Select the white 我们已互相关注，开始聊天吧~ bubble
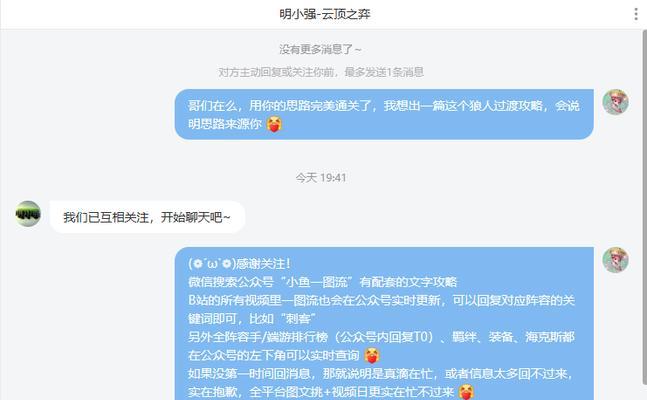 [x=147, y=217]
